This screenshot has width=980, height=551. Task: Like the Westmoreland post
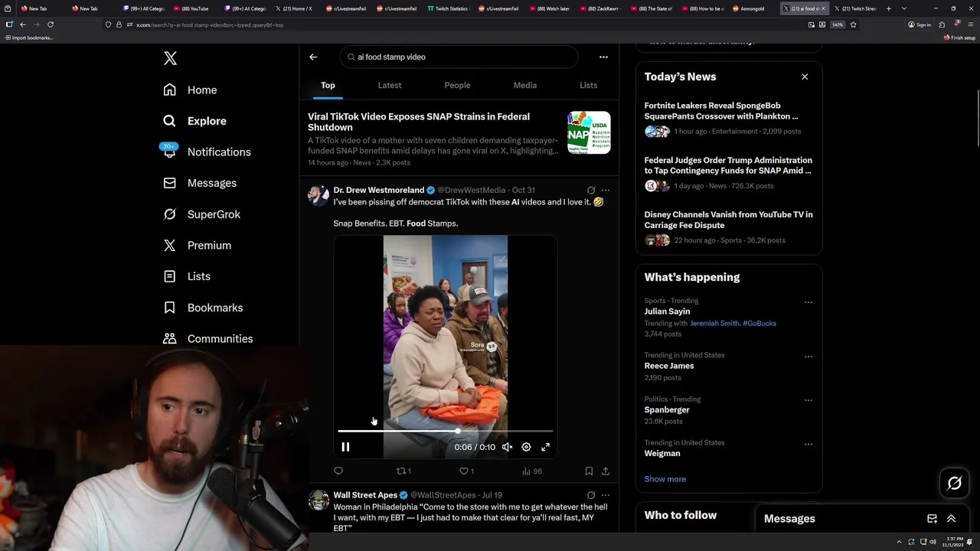pos(466,471)
